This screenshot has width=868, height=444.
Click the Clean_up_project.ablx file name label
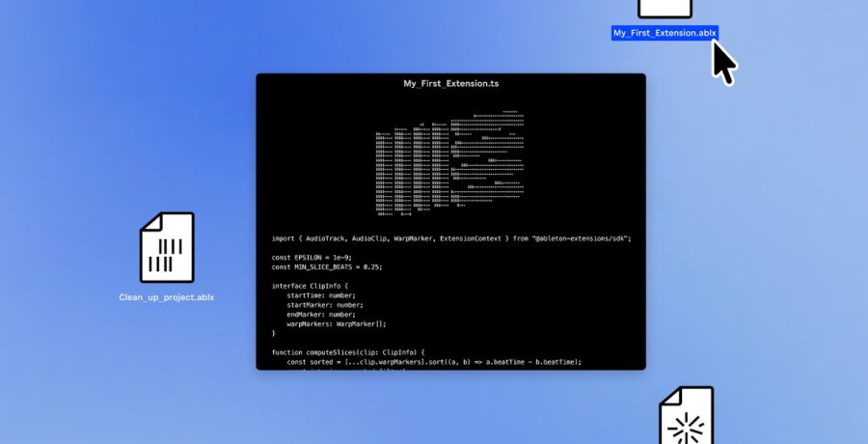(x=167, y=297)
